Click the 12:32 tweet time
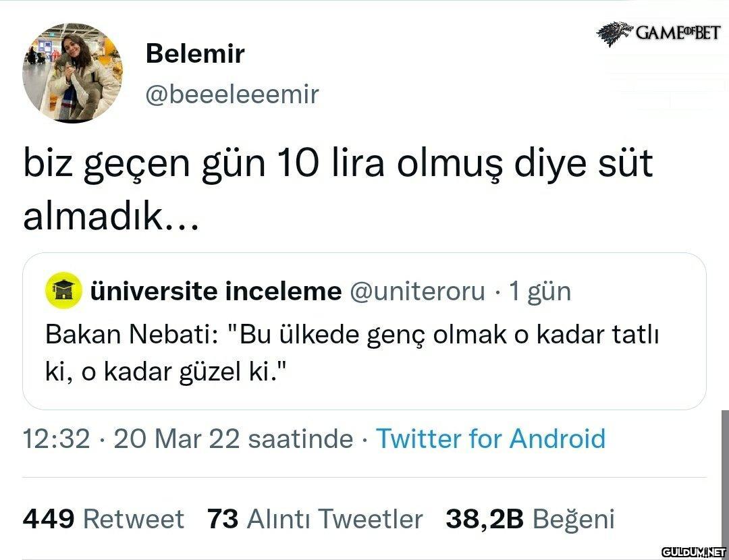 tap(56, 439)
